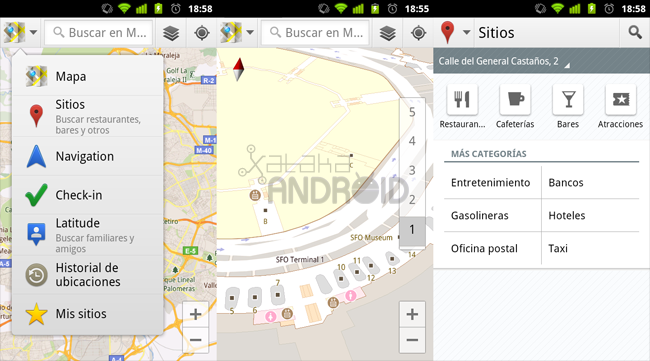The image size is (650, 361).
Task: Expand dropdown arrow beside middle Maps icon
Action: 250,32
